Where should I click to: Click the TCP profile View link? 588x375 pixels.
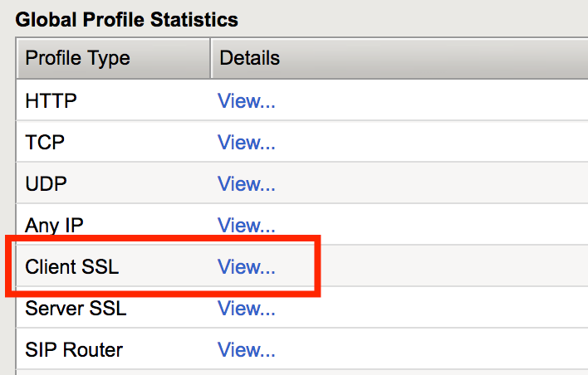point(246,143)
